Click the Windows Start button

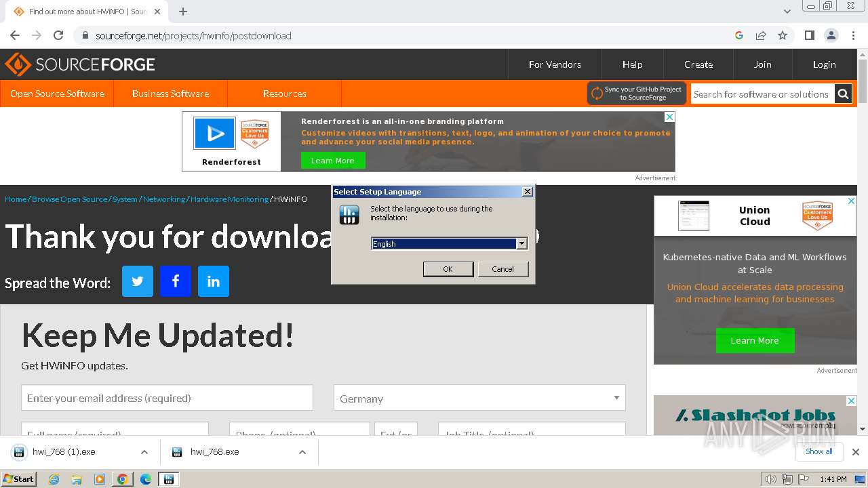19,479
